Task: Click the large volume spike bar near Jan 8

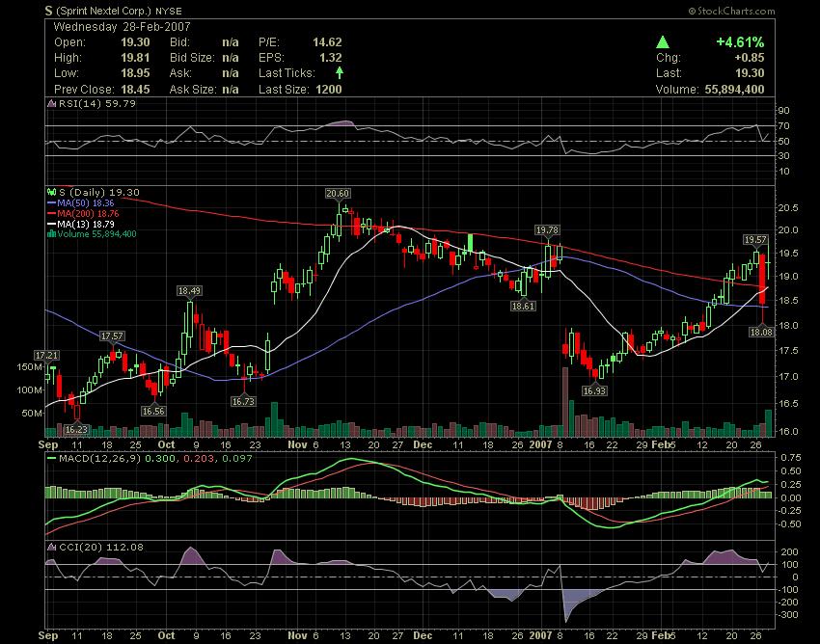Action: [x=564, y=402]
